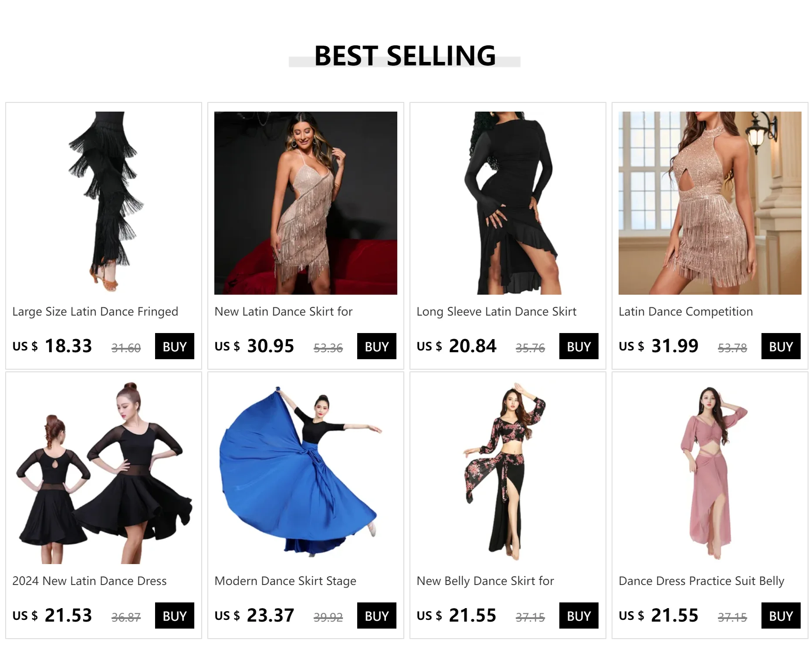Open the fringed black pants product image
Viewport: 812px width, 653px height.
[x=104, y=203]
